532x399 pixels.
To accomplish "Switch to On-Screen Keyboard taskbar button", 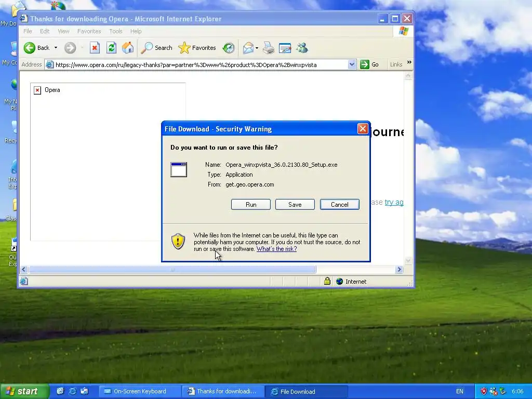I will pos(140,392).
